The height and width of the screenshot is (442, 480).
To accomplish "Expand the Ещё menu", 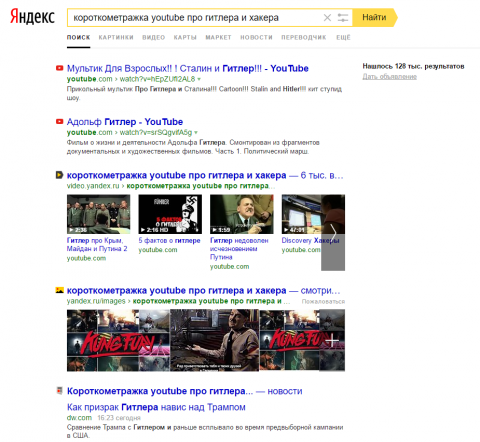I will pyautogui.click(x=343, y=37).
